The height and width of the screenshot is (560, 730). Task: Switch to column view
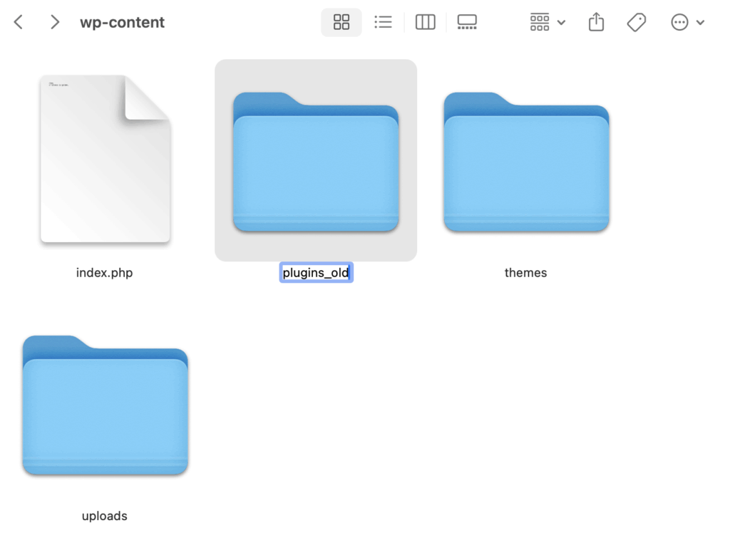pos(425,22)
